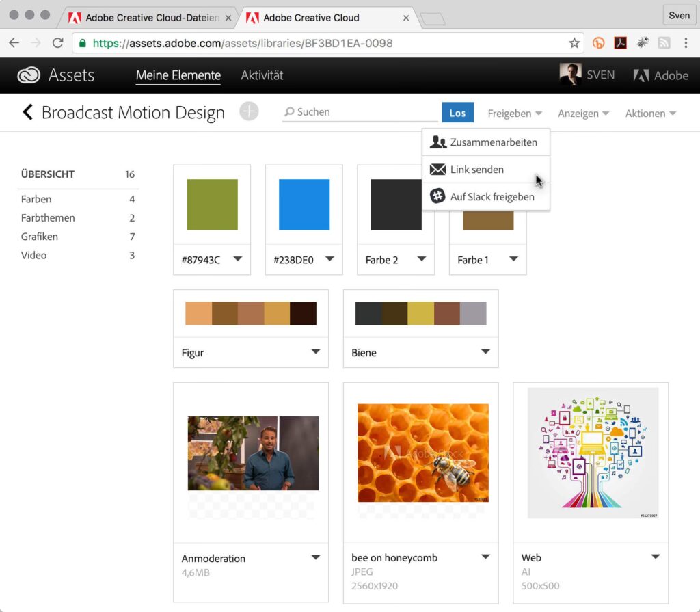Click the back arrow beside Broadcast Motion Design

click(27, 112)
